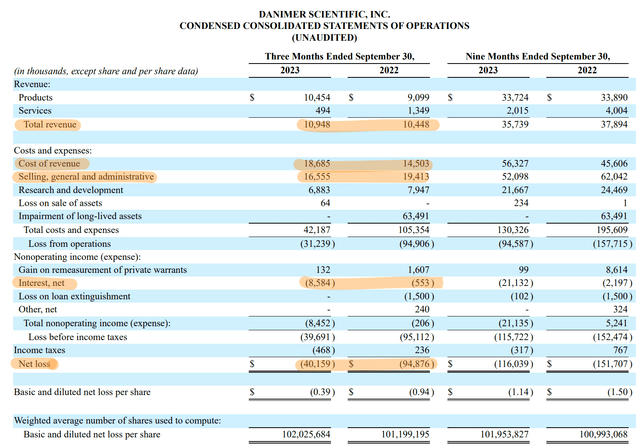This screenshot has height=448, width=640.
Task: Click the 'Other, net' row label
Action: pos(38,310)
